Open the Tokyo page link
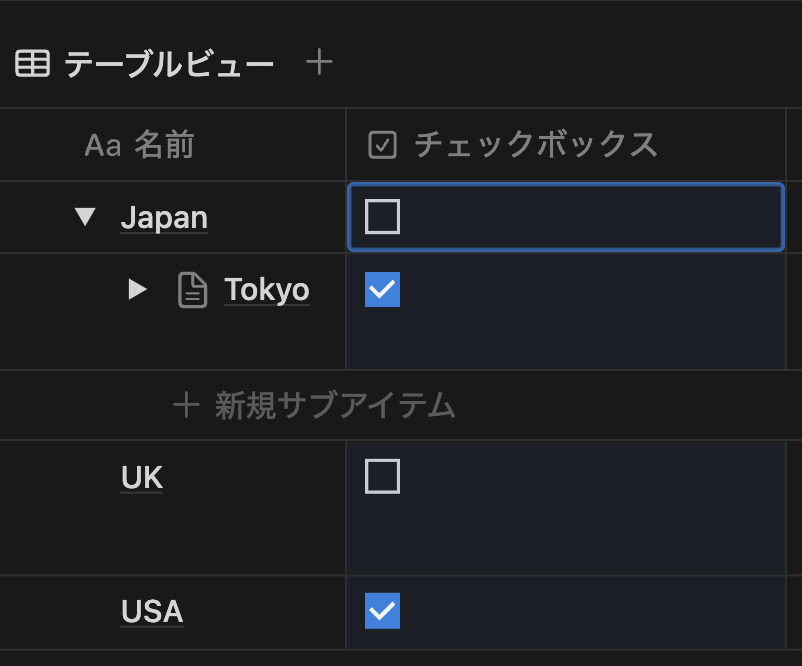The image size is (802, 666). click(266, 290)
